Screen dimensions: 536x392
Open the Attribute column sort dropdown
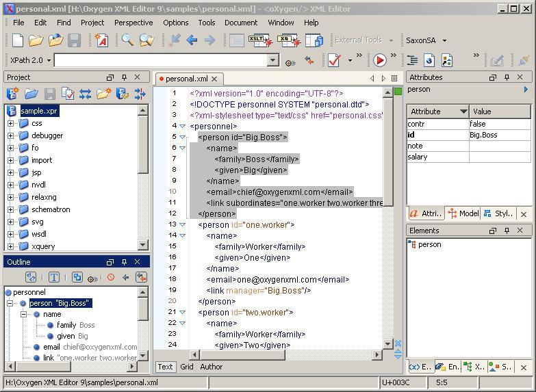tap(463, 112)
